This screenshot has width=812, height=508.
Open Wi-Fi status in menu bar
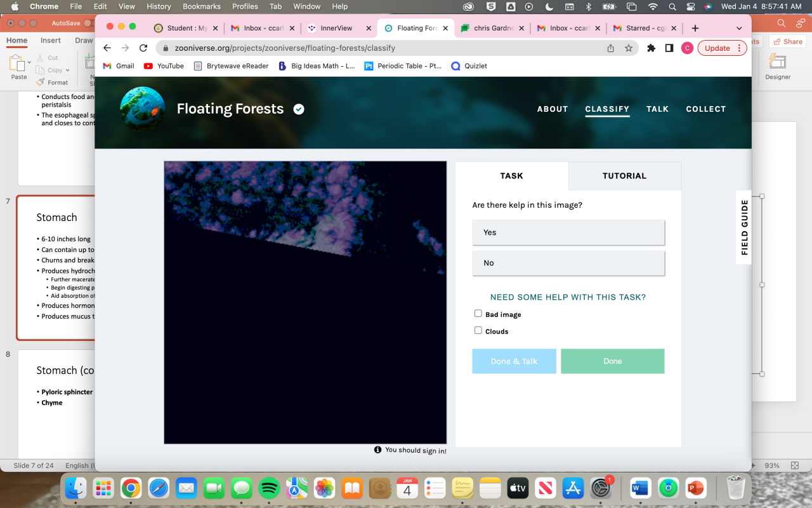(653, 6)
